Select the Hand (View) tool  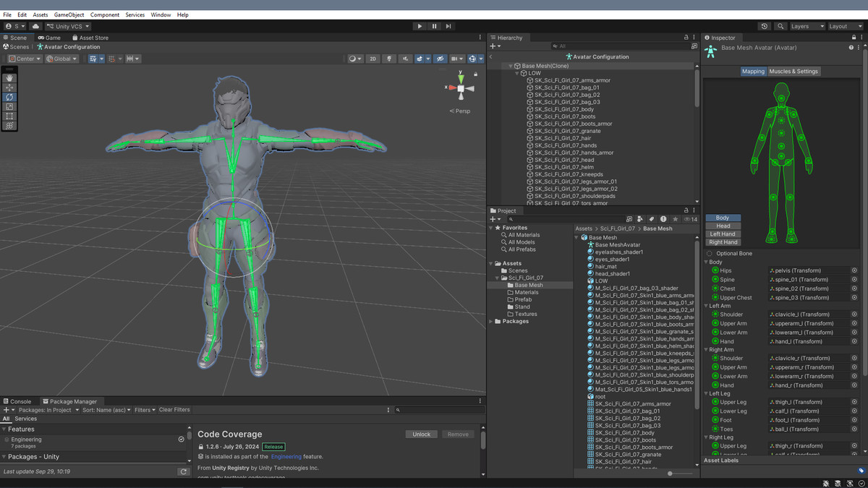9,78
